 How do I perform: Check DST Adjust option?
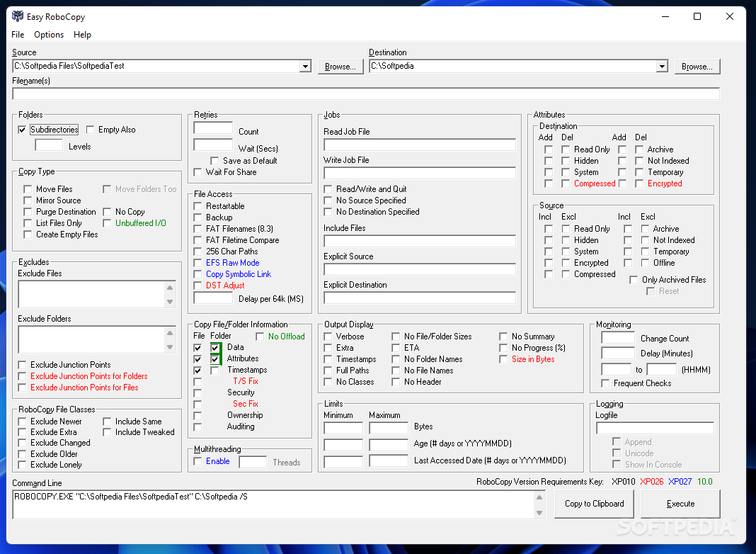tap(197, 286)
